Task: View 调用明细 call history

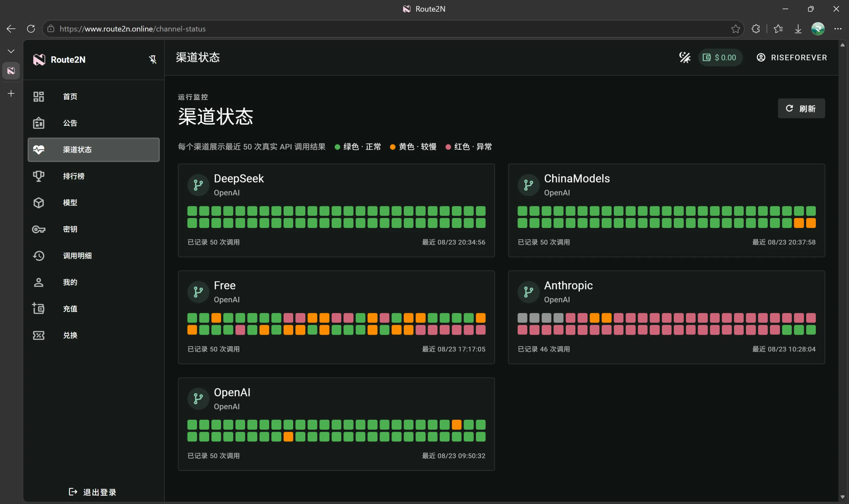Action: [94, 256]
